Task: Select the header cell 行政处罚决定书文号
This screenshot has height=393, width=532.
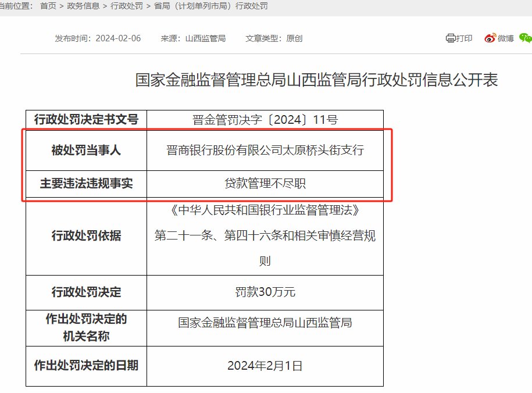Action: pyautogui.click(x=86, y=119)
